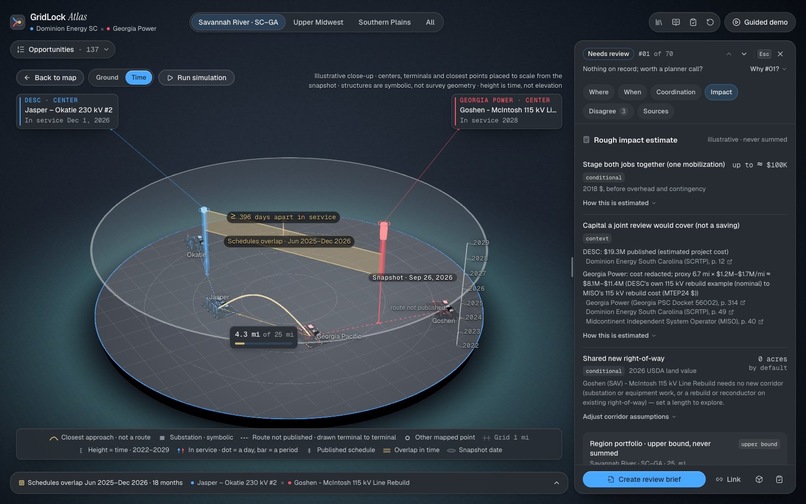806x504 pixels.
Task: Click the Georgia Pacific substation icon
Action: [x=310, y=331]
